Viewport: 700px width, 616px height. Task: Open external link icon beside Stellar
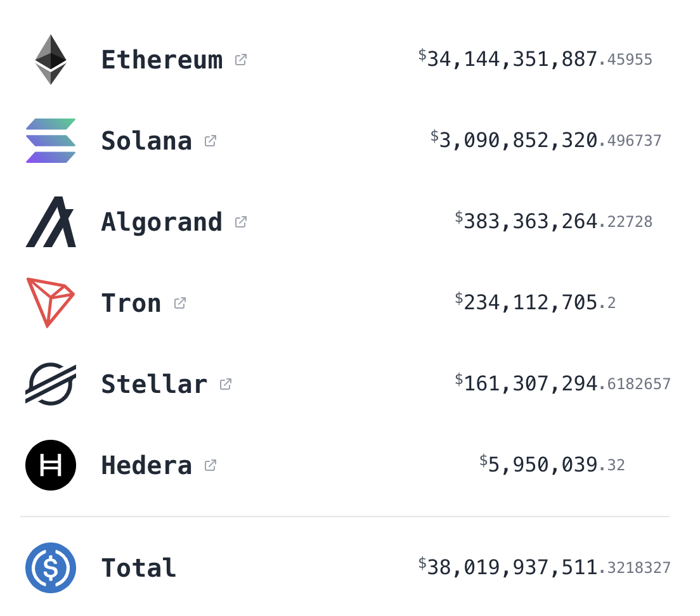(x=226, y=385)
